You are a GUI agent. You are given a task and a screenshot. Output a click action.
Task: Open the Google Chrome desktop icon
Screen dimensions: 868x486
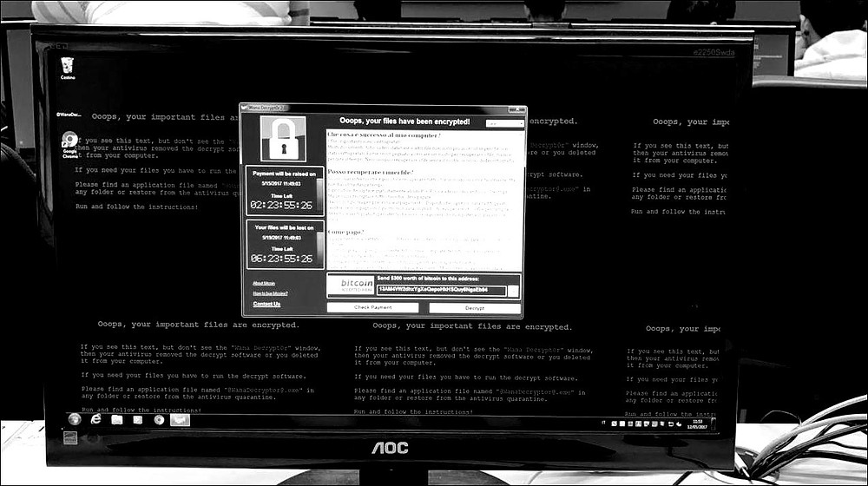tap(69, 145)
